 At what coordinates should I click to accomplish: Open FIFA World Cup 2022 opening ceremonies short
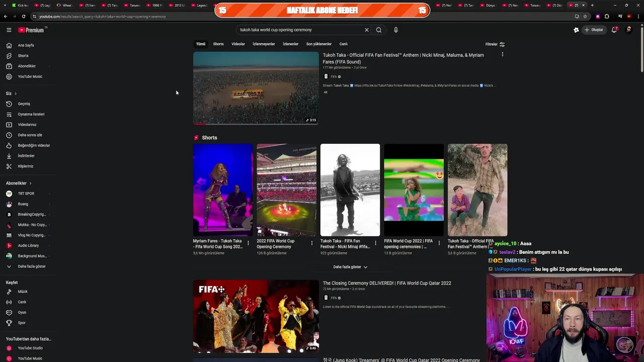(x=414, y=190)
